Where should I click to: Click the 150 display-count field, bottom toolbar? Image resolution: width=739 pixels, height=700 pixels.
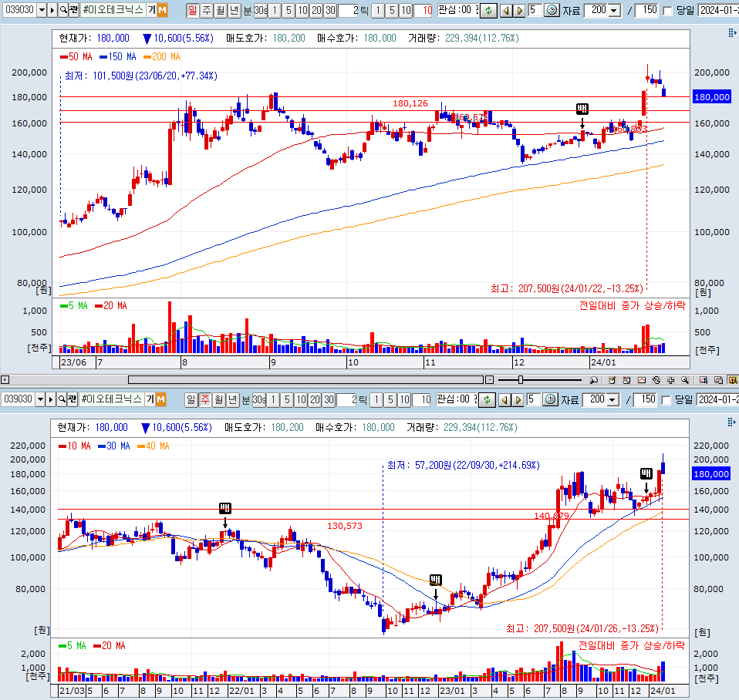coord(645,400)
